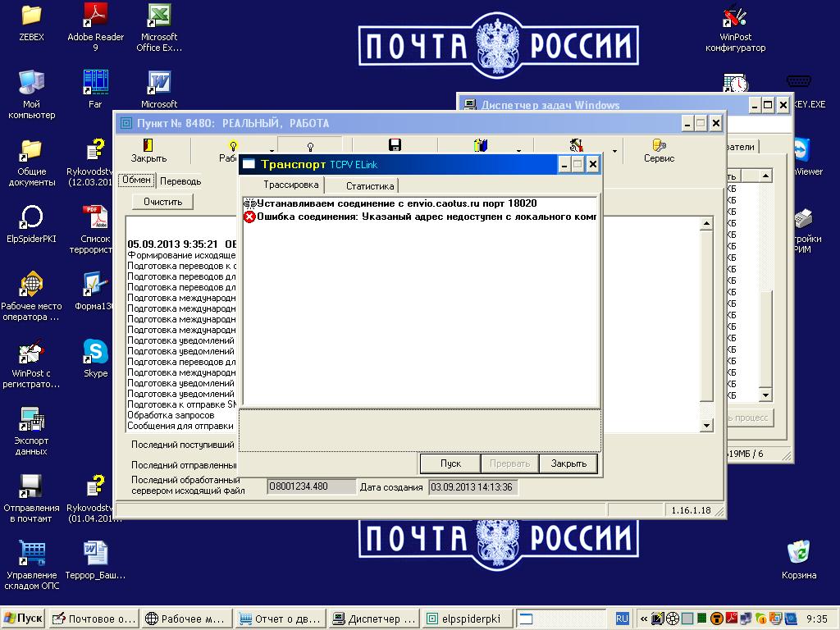Click the field showing O8001234.480
The width and height of the screenshot is (840, 630).
point(311,487)
